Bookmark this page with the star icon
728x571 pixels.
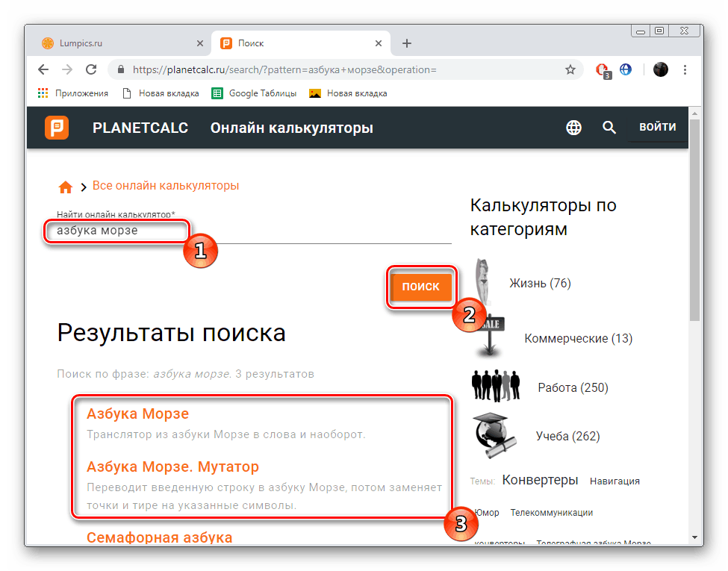(x=570, y=69)
